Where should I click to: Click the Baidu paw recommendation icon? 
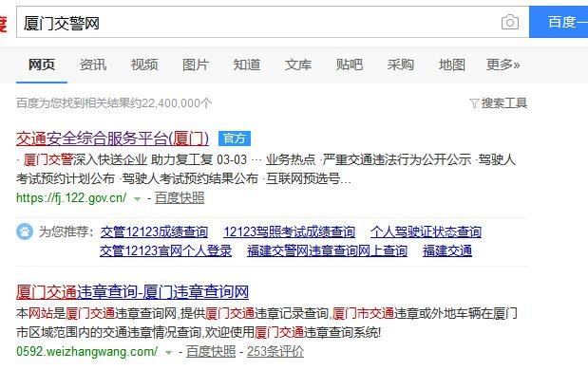pyautogui.click(x=25, y=231)
